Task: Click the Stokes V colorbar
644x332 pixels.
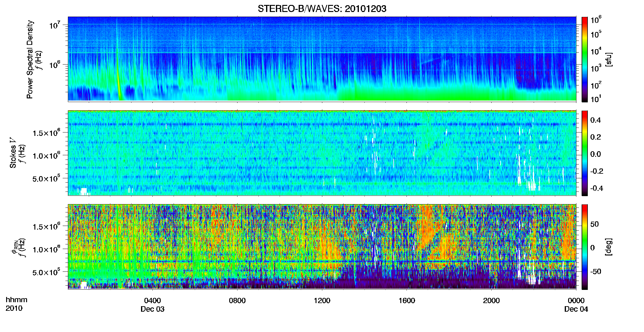Action: pyautogui.click(x=585, y=153)
